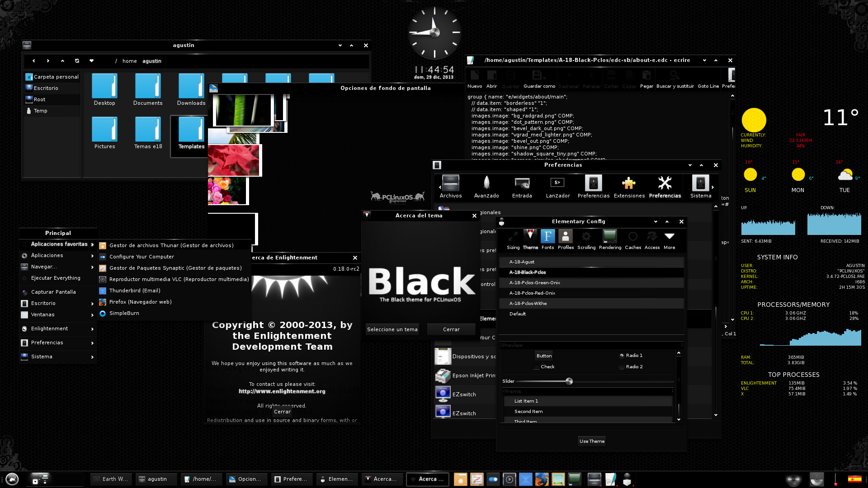Click Cerrar in Acerca del tema dialog
This screenshot has height=488, width=868.
(451, 330)
